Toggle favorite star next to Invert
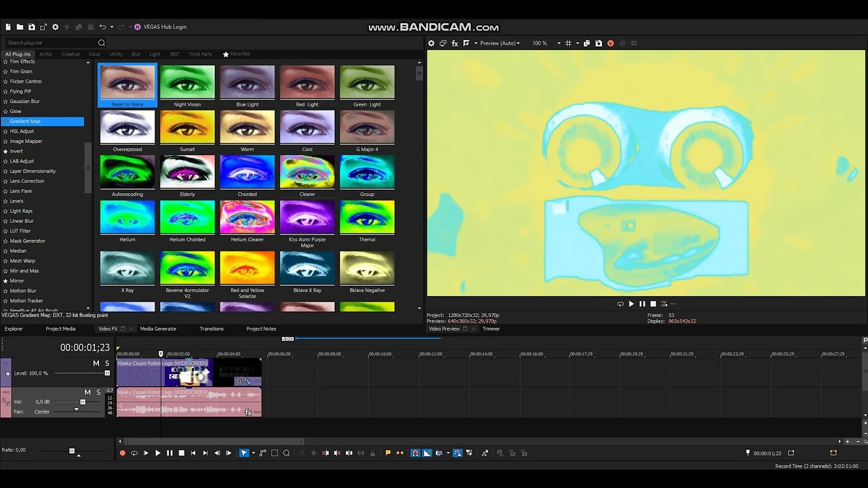The image size is (868, 488). 5,151
